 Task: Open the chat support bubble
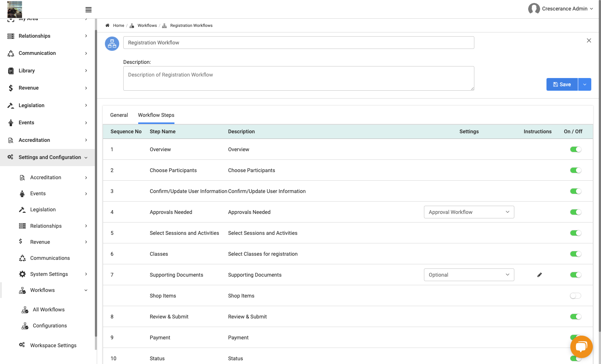[x=581, y=347]
